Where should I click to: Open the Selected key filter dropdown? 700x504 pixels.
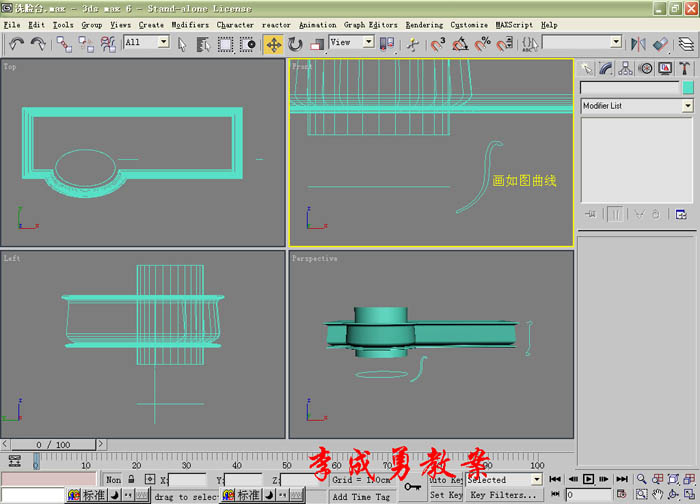point(537,480)
